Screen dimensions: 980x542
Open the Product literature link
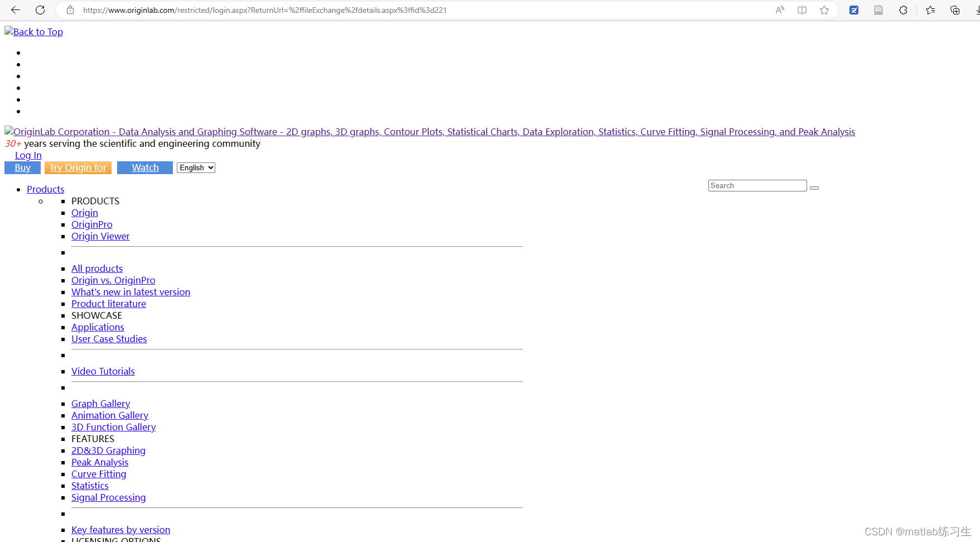click(x=109, y=304)
